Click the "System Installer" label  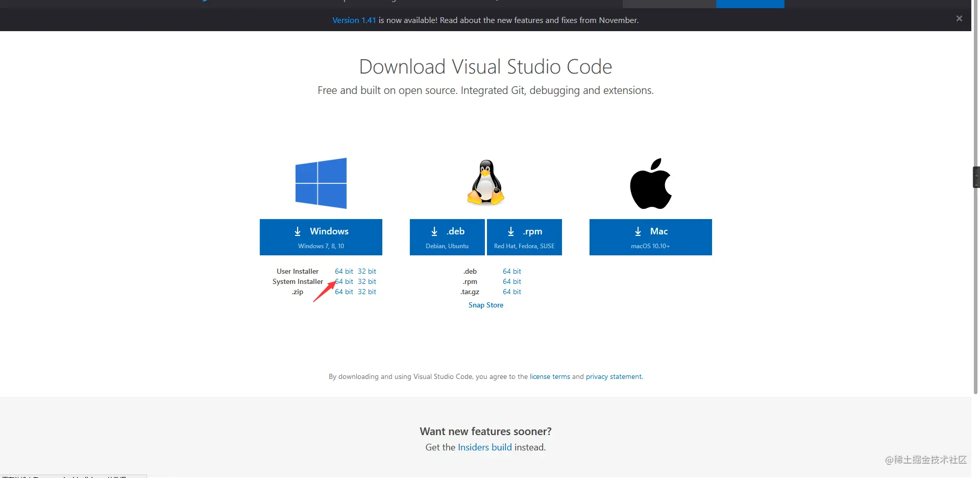click(x=298, y=281)
